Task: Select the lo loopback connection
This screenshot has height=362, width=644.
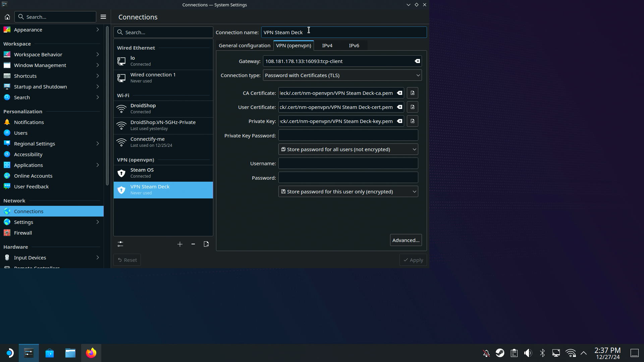Action: (x=163, y=61)
